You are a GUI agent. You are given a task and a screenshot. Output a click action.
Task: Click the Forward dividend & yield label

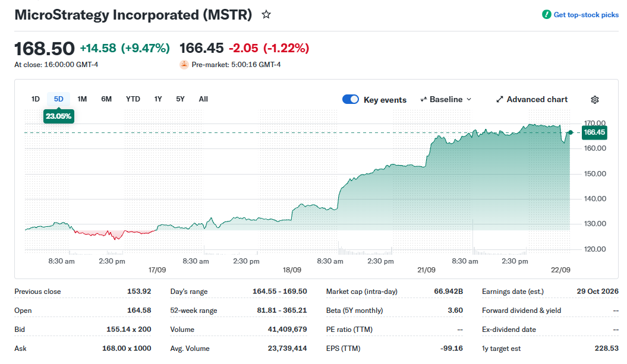pyautogui.click(x=521, y=311)
